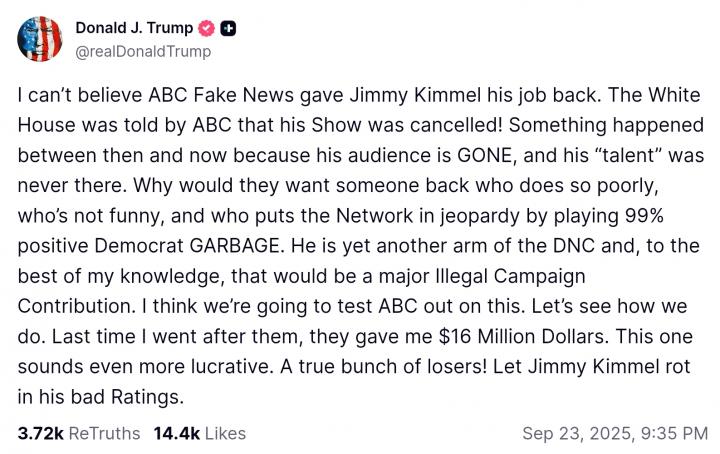
Task: Open the Likes label list
Action: 225,434
